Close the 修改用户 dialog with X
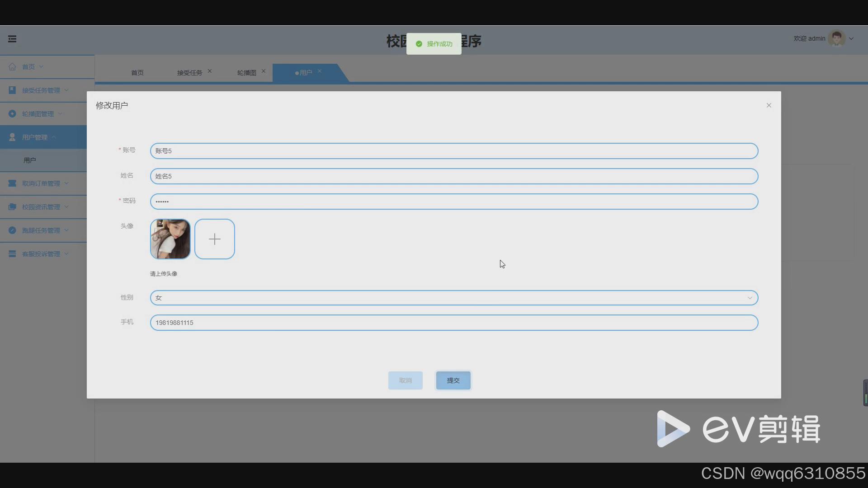The height and width of the screenshot is (488, 868). click(769, 105)
